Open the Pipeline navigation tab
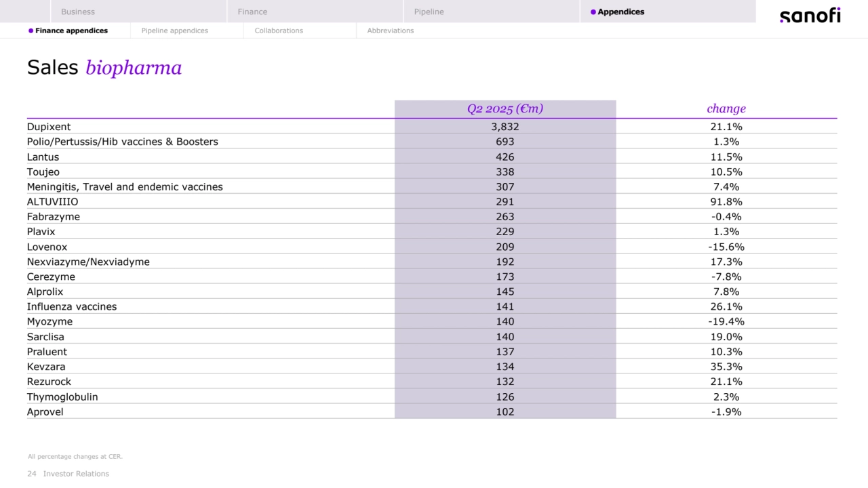The image size is (868, 488). click(x=491, y=12)
